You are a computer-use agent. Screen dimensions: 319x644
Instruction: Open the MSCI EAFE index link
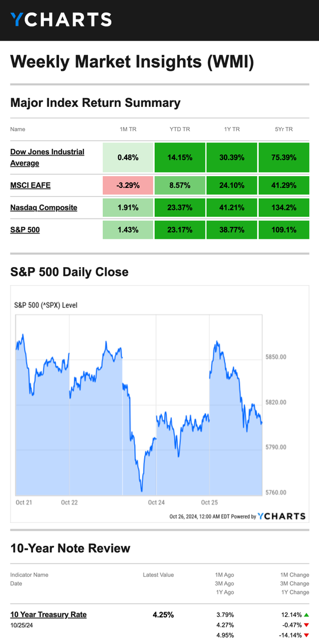[30, 186]
